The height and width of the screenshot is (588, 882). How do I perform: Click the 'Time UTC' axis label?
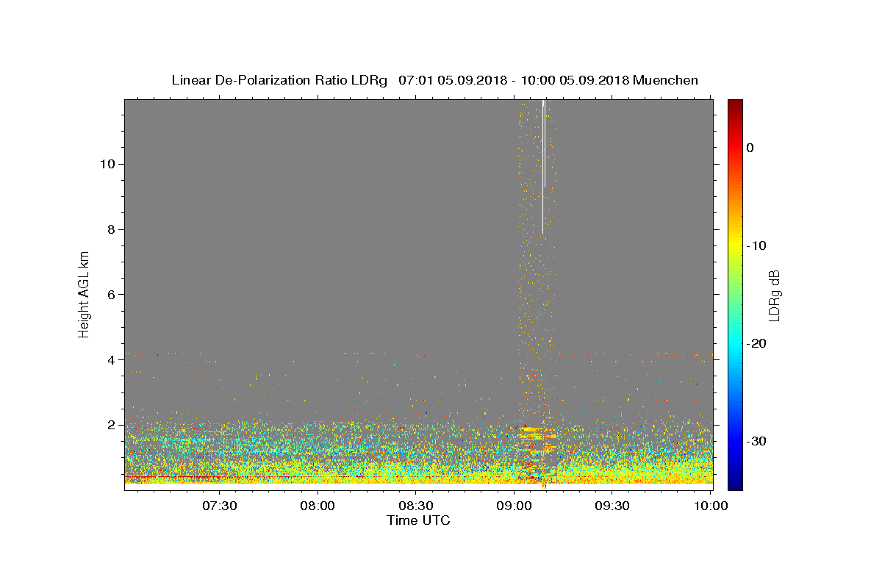[418, 520]
